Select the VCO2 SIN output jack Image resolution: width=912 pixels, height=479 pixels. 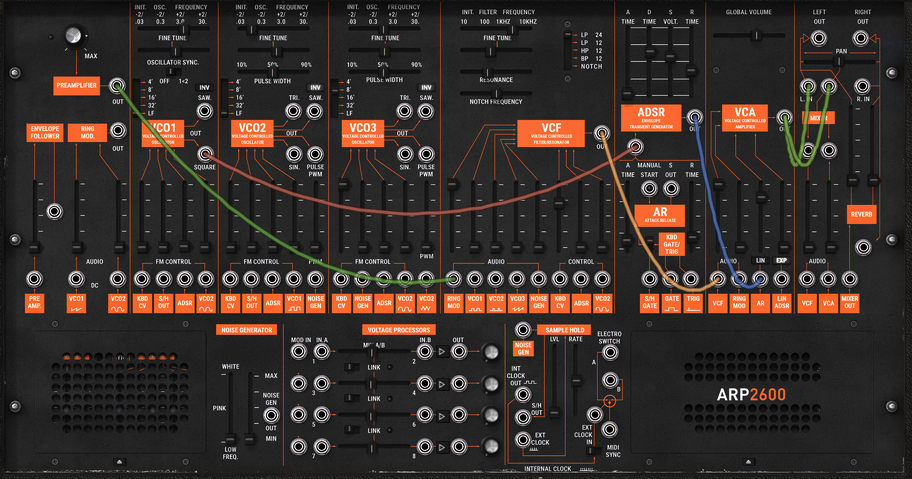[294, 154]
